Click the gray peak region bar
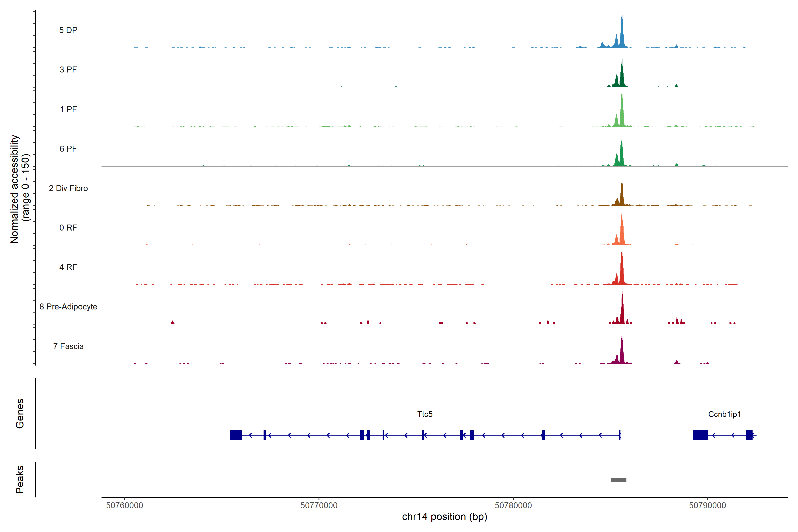Viewport: 798px width, 532px height. (x=618, y=480)
